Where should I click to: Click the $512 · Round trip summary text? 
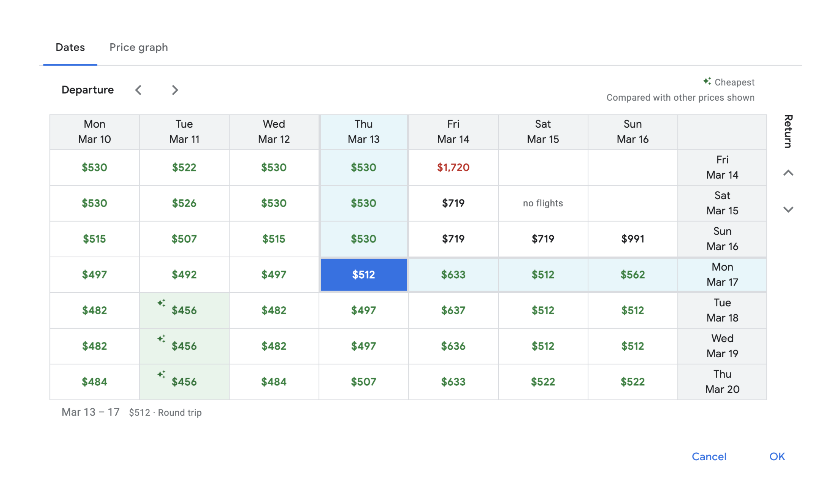pos(165,413)
